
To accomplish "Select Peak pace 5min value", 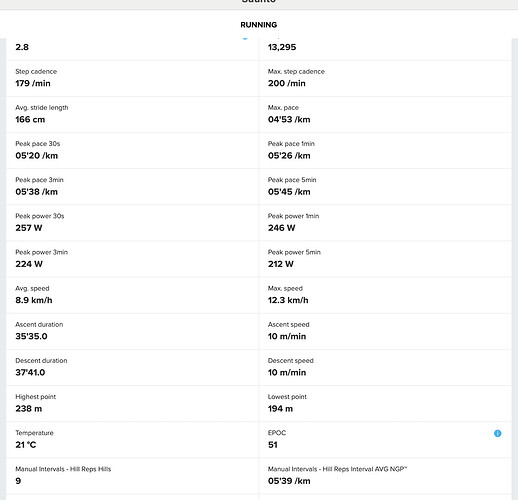I will click(289, 192).
